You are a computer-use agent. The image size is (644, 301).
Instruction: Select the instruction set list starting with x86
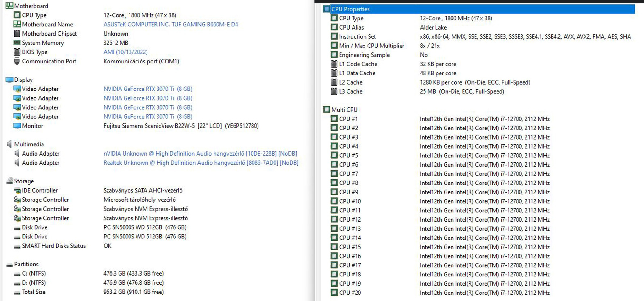pyautogui.click(x=525, y=36)
